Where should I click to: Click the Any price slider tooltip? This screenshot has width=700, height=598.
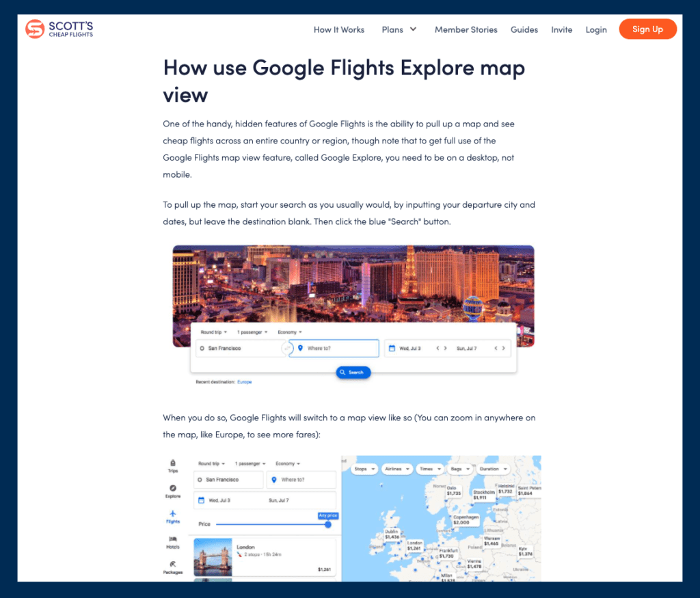click(328, 515)
